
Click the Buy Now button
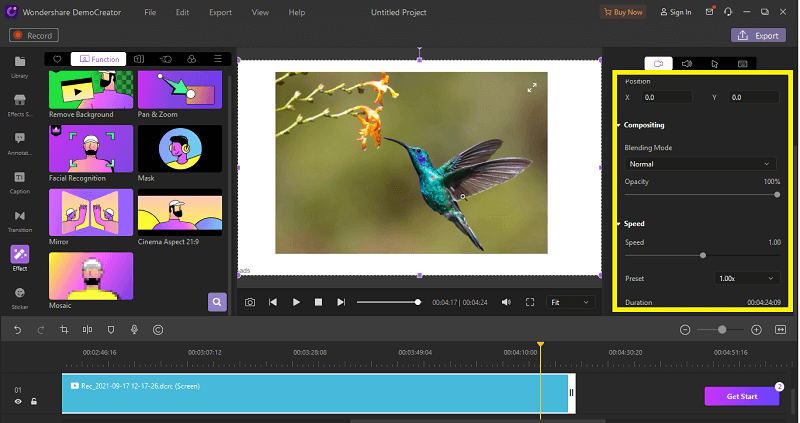pyautogui.click(x=623, y=12)
